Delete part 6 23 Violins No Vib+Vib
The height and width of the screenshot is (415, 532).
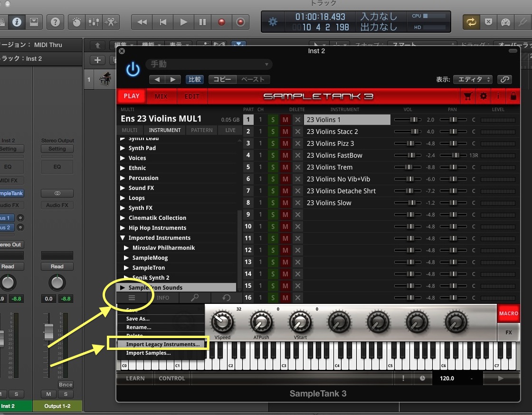click(297, 179)
